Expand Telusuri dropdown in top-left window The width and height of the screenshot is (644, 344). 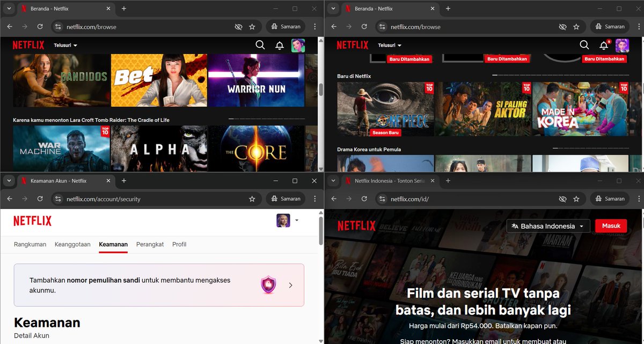[65, 46]
